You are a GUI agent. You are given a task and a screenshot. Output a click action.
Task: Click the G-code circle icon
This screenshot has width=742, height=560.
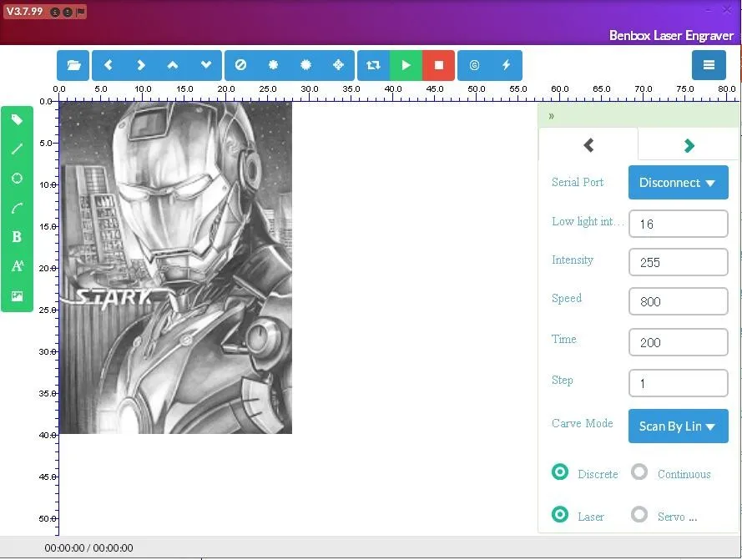click(x=474, y=65)
